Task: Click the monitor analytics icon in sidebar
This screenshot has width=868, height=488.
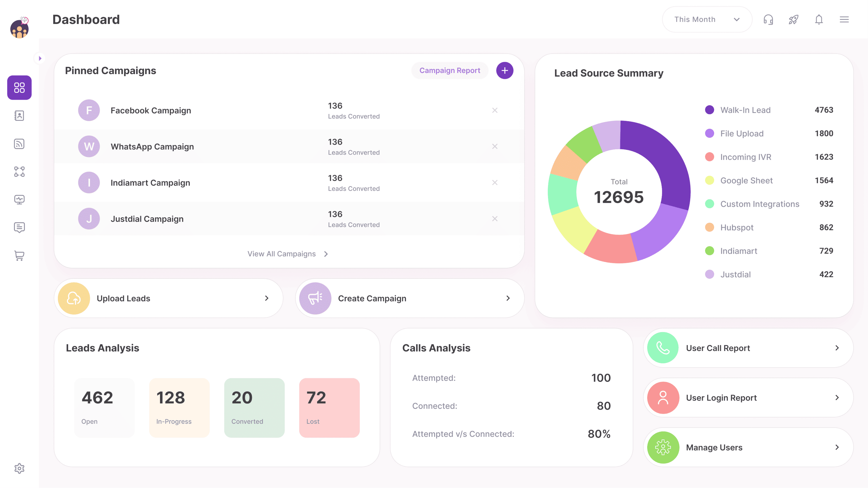Action: pos(19,199)
